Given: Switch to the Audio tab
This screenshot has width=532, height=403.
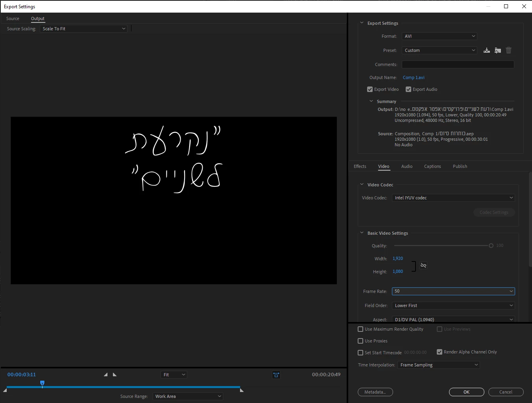Looking at the screenshot, I should (407, 166).
